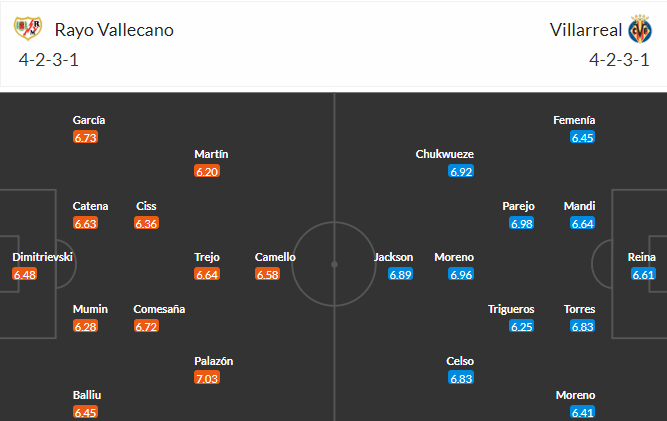Open the Villarreal team name link

coord(586,30)
